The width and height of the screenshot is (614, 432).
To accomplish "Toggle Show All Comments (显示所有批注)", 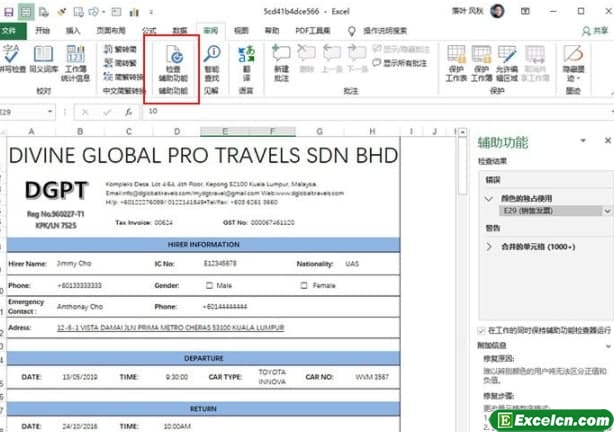I will [x=399, y=63].
